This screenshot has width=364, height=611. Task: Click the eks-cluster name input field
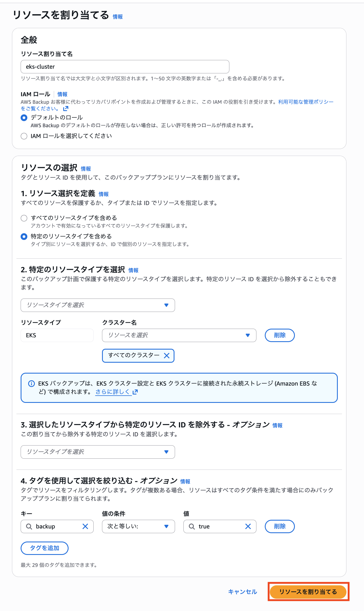tap(125, 67)
